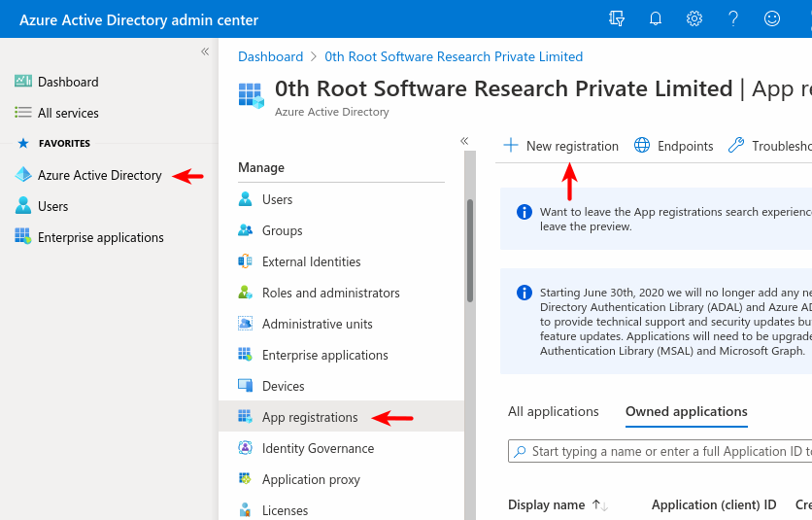Open the directory and subscription filter icon
Image resolution: width=812 pixels, height=520 pixels.
pyautogui.click(x=617, y=18)
